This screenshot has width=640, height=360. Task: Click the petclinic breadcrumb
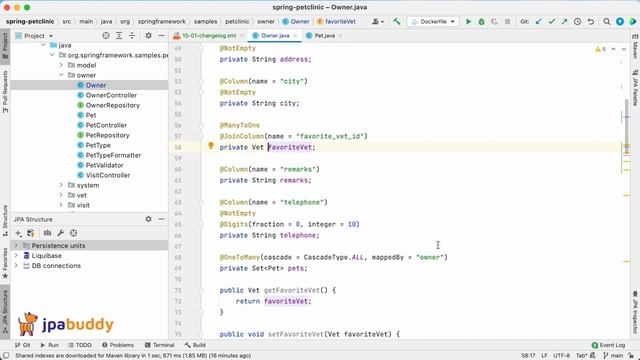(x=237, y=21)
